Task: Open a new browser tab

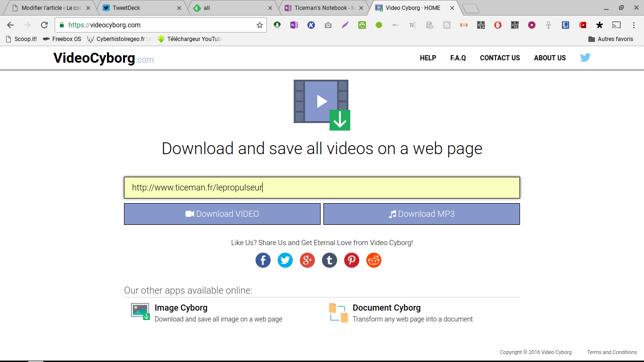Action: [x=471, y=8]
